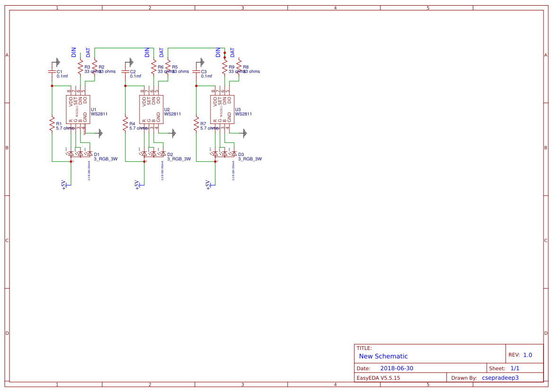Click the csepradeep3 drawn-by name
This screenshot has width=553, height=392.
click(500, 377)
